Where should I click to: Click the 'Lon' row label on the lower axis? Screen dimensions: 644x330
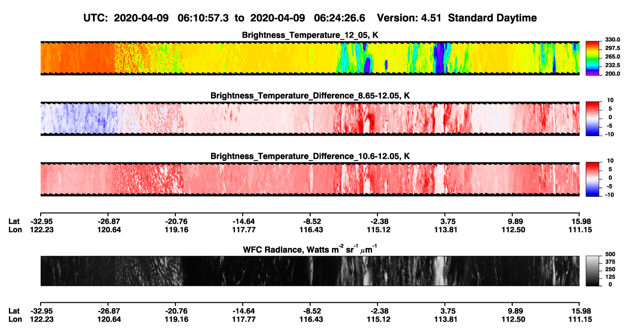coord(15,320)
